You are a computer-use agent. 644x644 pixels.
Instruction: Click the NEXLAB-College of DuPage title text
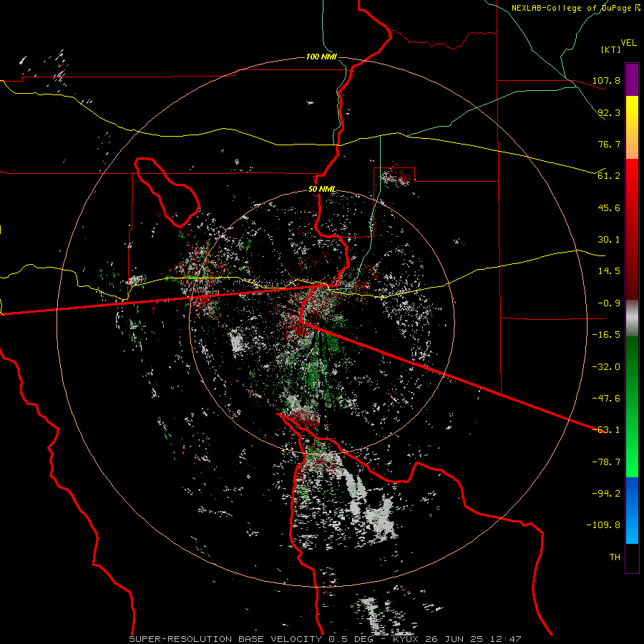571,8
